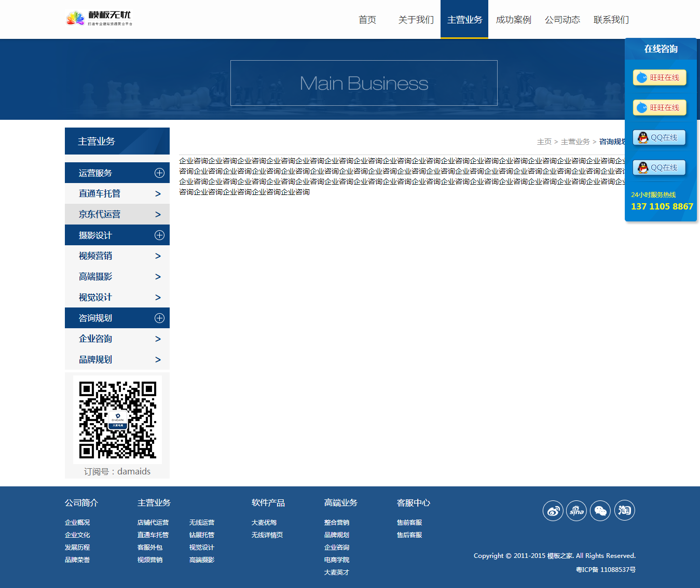Image resolution: width=700 pixels, height=588 pixels.
Task: Open the Taobao icon in footer
Action: (x=624, y=511)
